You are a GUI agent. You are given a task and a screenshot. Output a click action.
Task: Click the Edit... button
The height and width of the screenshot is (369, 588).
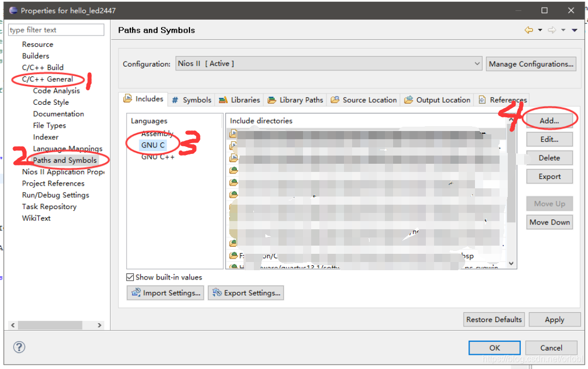pyautogui.click(x=549, y=139)
